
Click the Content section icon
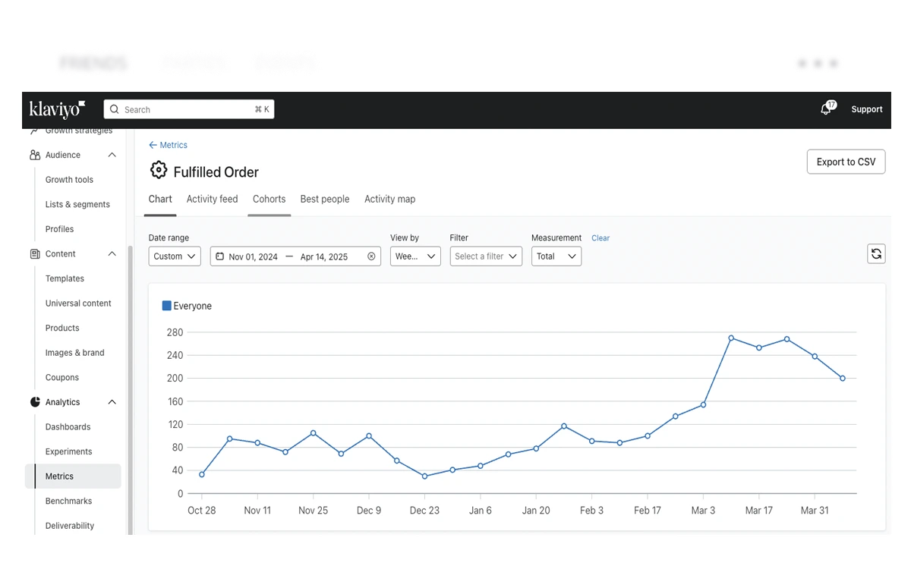(35, 254)
